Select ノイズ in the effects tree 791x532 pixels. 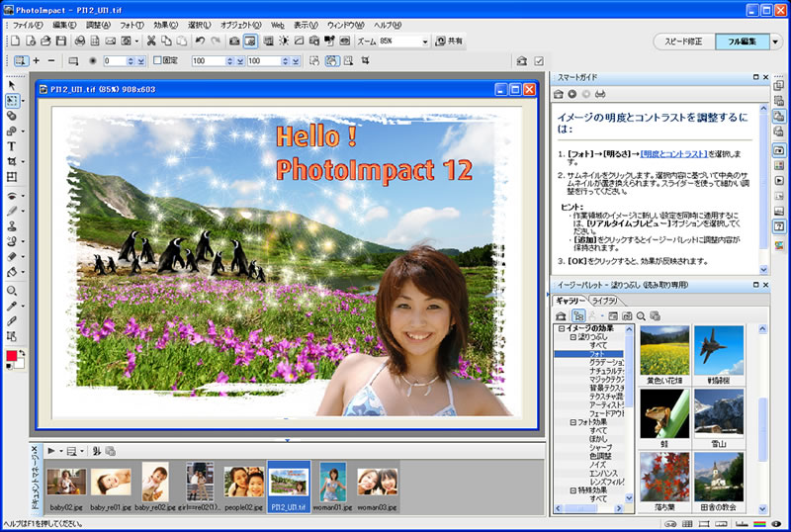click(597, 465)
